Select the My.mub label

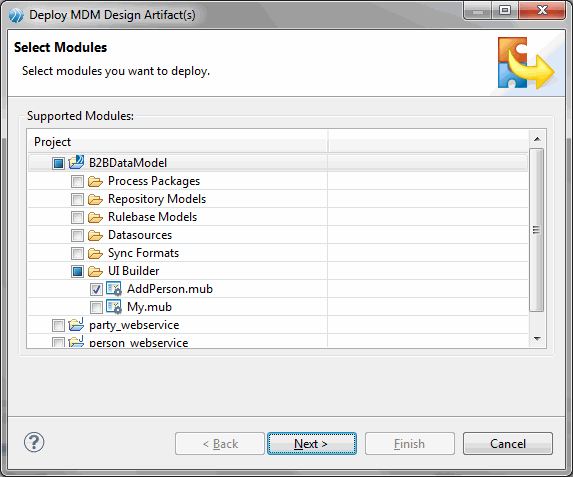tap(149, 307)
